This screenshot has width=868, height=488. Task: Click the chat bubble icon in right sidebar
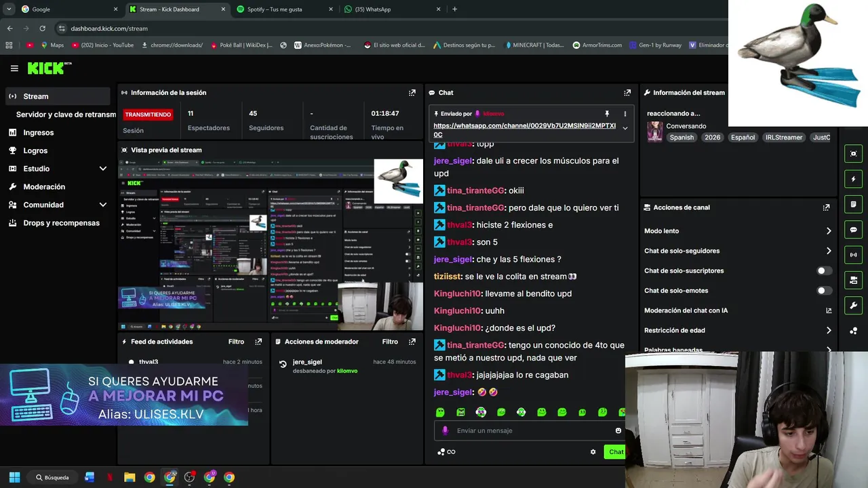coord(853,230)
